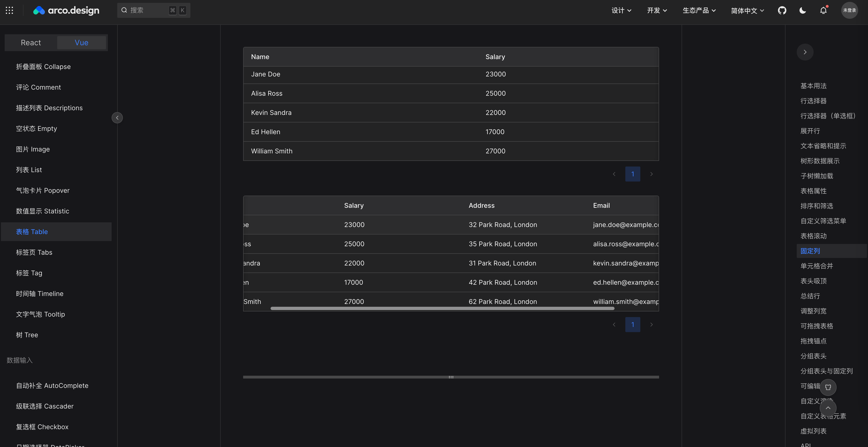The image size is (868, 447).
Task: Open 文字气泡 Tooltip page
Action: (56, 314)
